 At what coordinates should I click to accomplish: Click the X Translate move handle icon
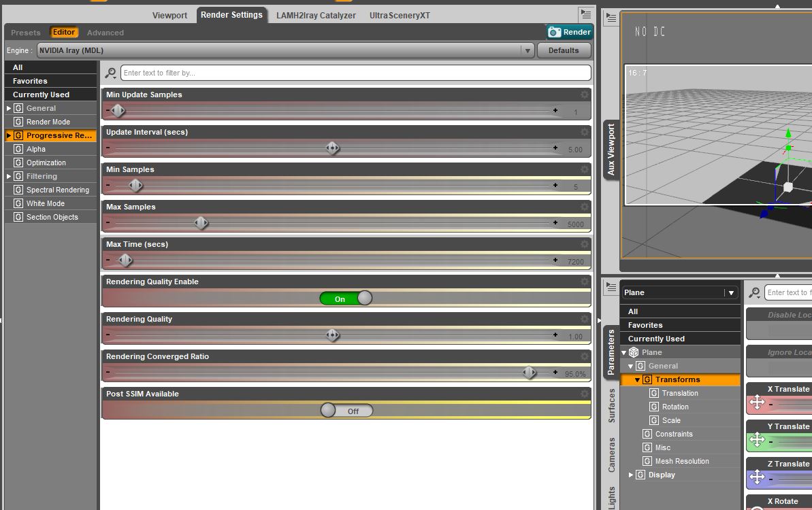pos(757,403)
